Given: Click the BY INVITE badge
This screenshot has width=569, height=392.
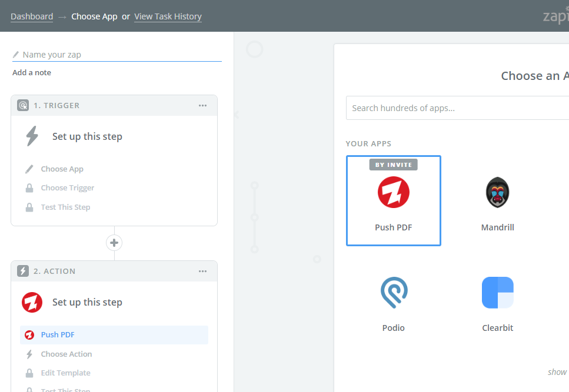Looking at the screenshot, I should (394, 165).
